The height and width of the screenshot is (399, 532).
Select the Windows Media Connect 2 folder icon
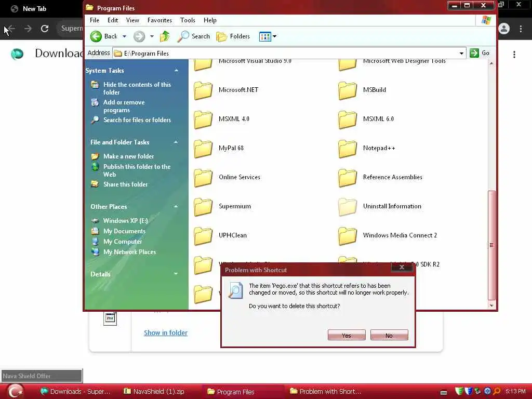pyautogui.click(x=348, y=236)
